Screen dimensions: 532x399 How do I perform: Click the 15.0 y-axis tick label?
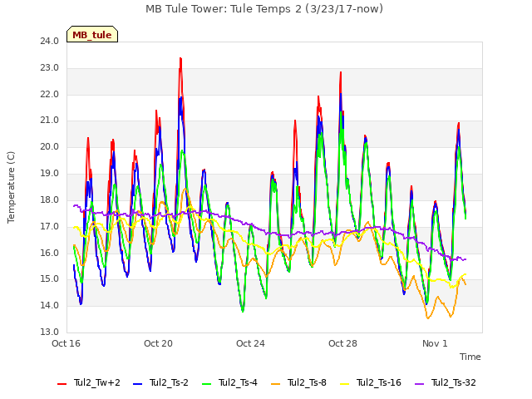click(x=50, y=279)
